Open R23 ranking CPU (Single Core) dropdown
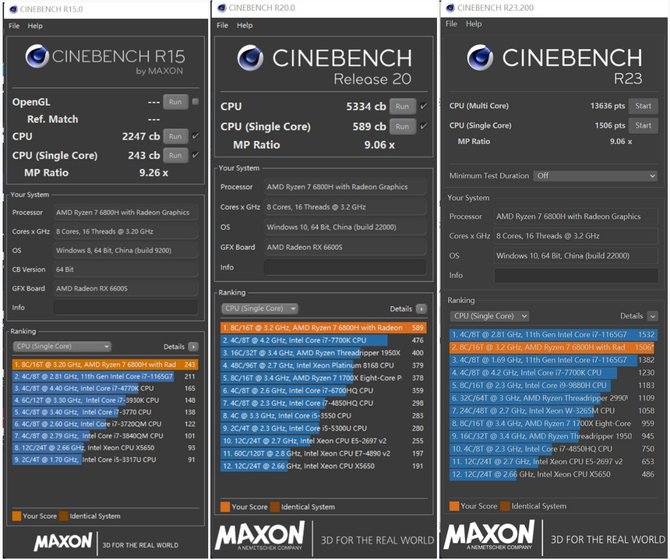This screenshot has width=670, height=560. (x=490, y=316)
